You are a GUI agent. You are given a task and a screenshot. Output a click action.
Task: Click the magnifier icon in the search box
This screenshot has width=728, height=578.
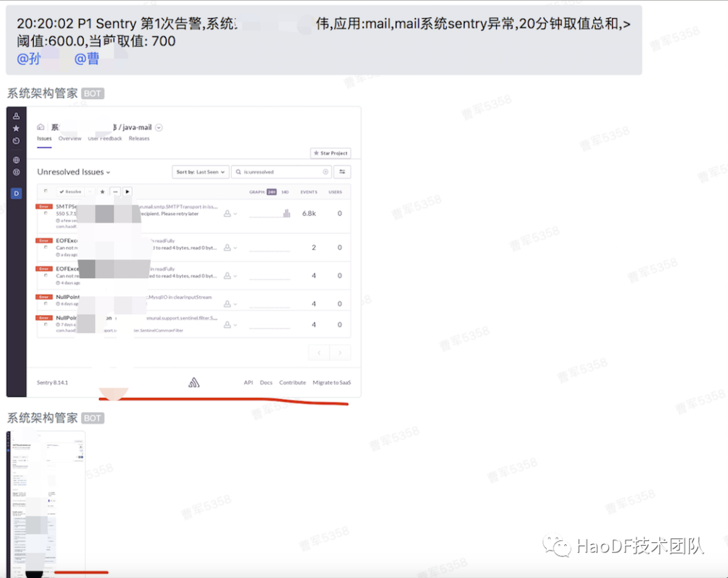239,172
